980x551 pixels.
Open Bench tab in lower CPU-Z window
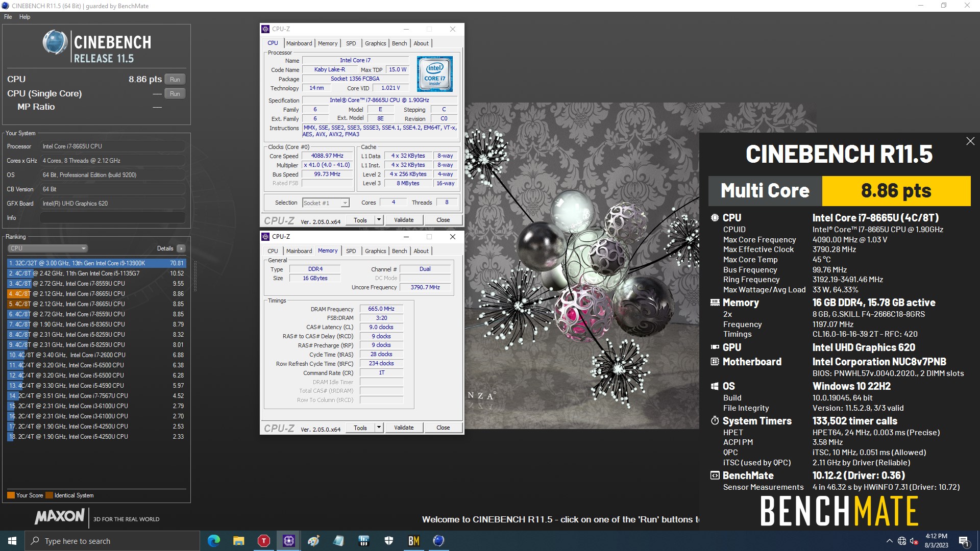tap(400, 251)
